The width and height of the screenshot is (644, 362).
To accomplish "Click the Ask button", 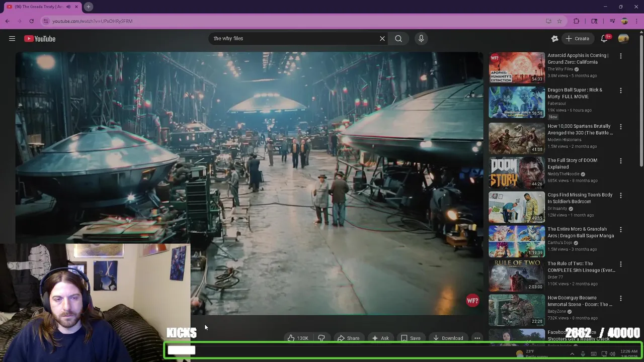I will point(380,338).
